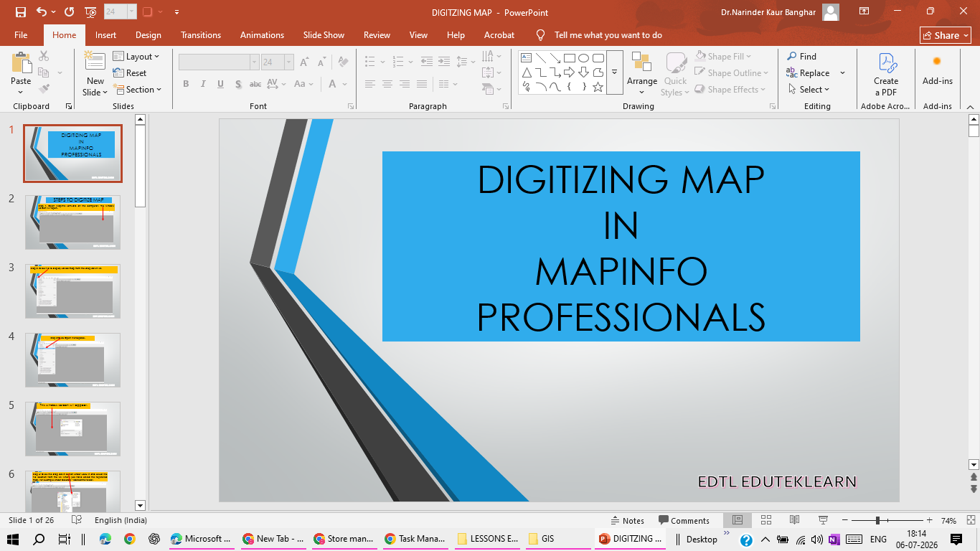Click the orange Add-ins icon
The image size is (980, 551).
coord(937,62)
